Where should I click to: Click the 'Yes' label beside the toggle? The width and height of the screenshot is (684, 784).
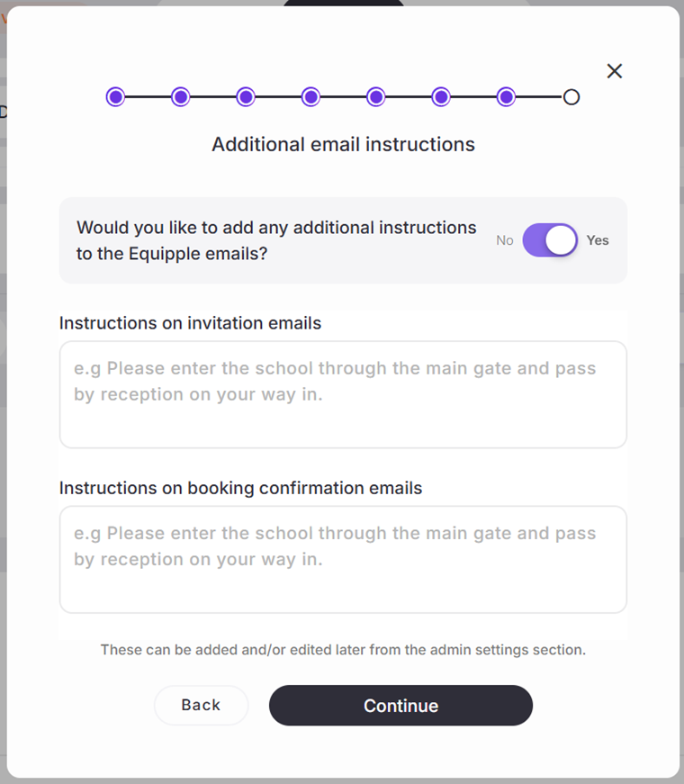(x=598, y=240)
